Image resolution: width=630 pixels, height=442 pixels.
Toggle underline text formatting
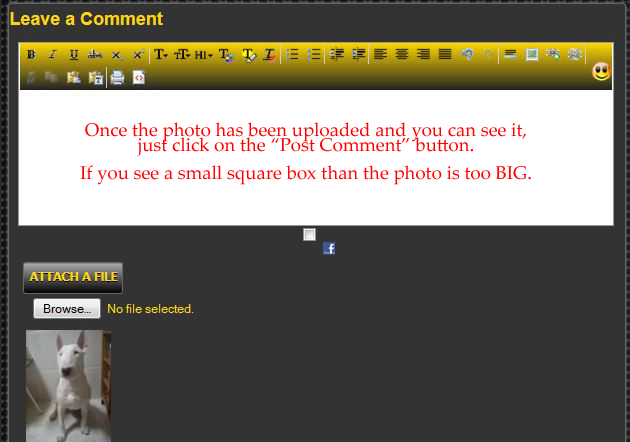(x=74, y=55)
